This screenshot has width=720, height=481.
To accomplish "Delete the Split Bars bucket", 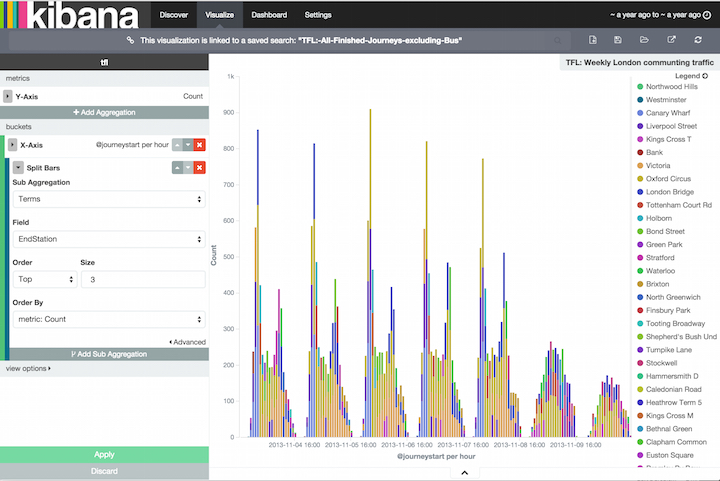I will point(199,166).
